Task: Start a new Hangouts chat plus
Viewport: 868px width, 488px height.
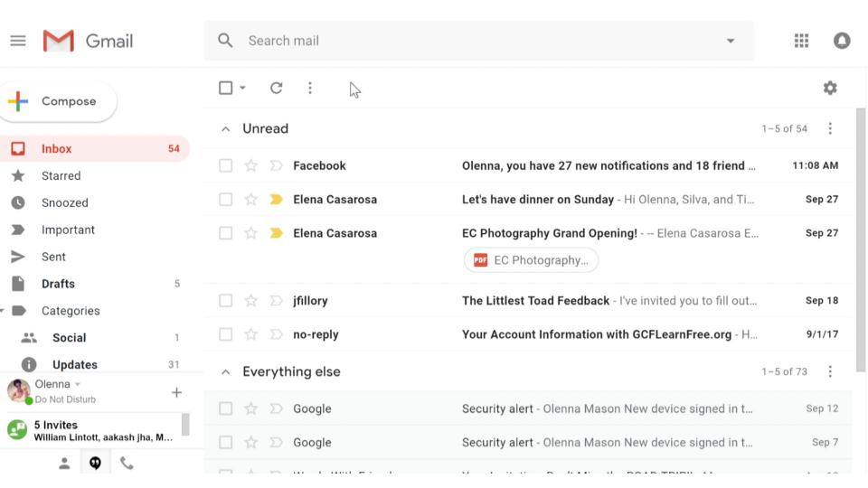Action: (176, 392)
